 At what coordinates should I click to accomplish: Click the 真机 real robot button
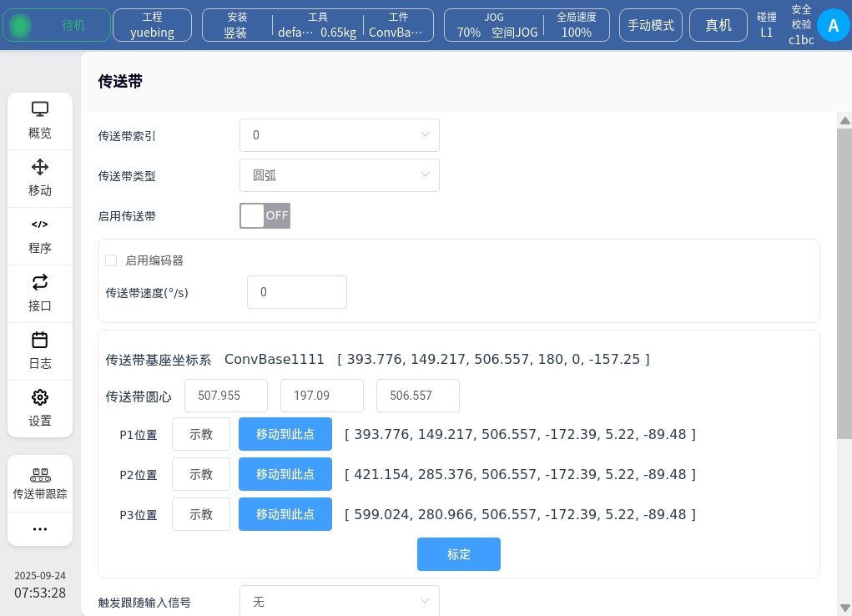tap(718, 26)
